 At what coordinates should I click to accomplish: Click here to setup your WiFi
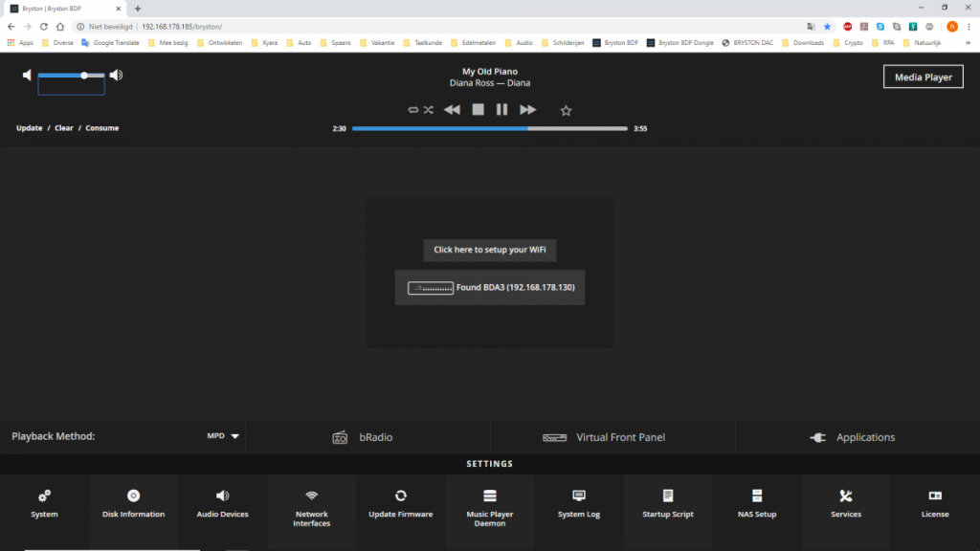click(490, 250)
